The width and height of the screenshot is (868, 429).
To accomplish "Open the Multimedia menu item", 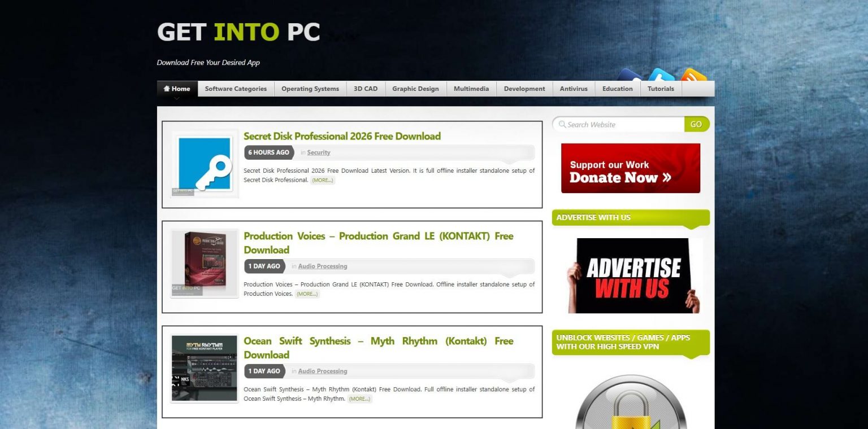I will pyautogui.click(x=471, y=89).
